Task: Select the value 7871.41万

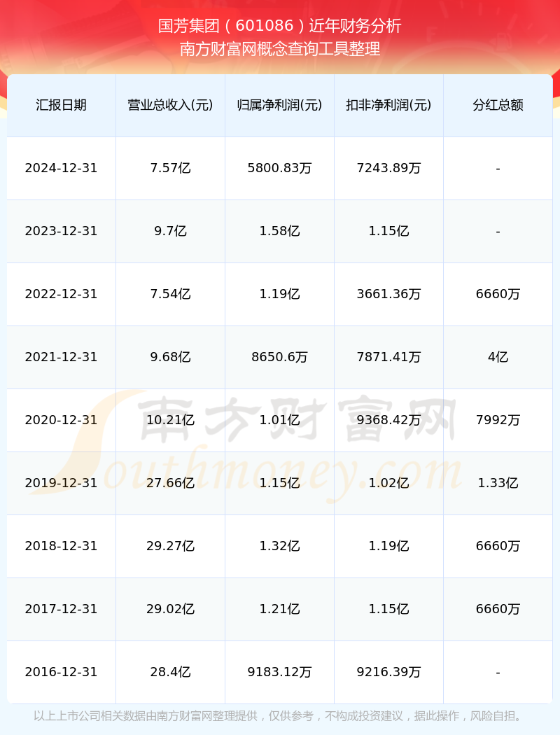Action: [x=389, y=357]
